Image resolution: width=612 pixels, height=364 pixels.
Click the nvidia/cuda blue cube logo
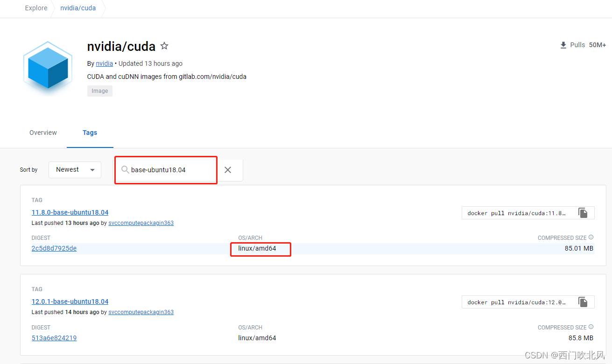click(48, 68)
